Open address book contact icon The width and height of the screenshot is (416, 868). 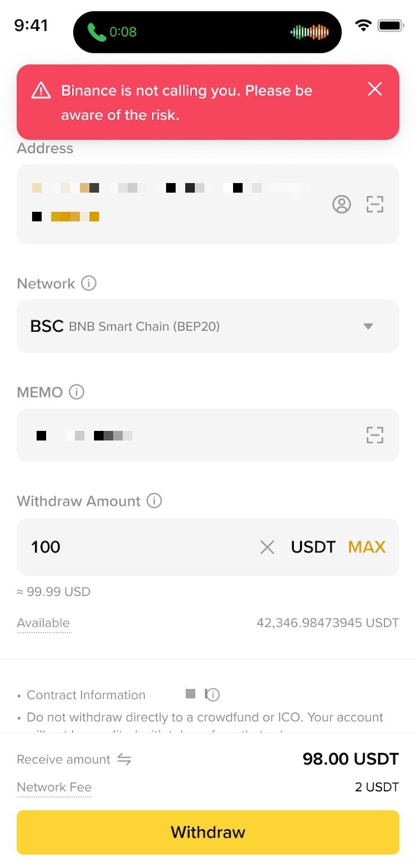click(x=341, y=204)
